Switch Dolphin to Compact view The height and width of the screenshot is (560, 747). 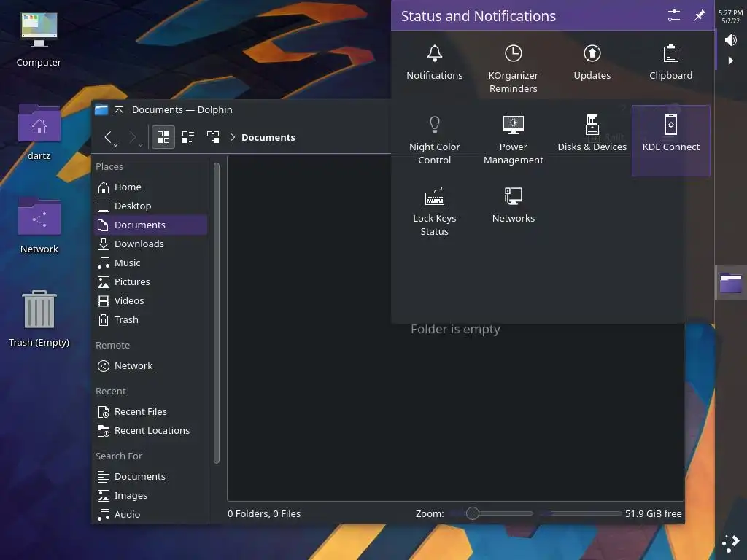pos(187,137)
